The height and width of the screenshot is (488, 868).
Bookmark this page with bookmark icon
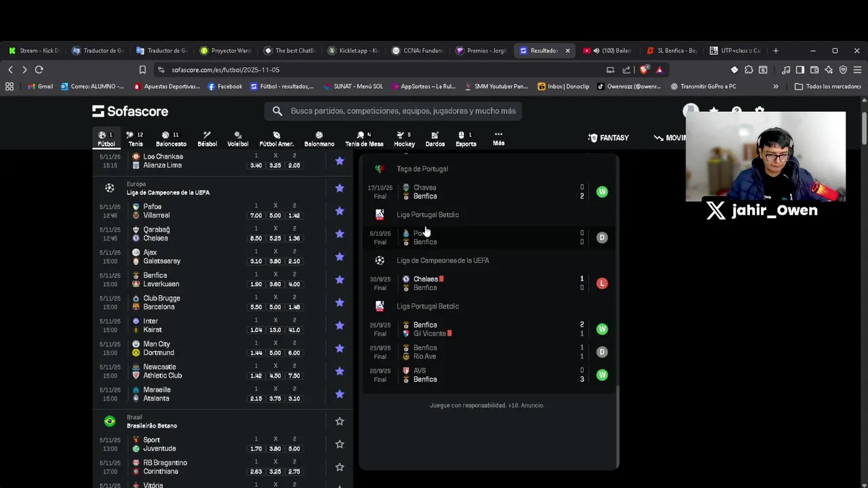(x=142, y=70)
